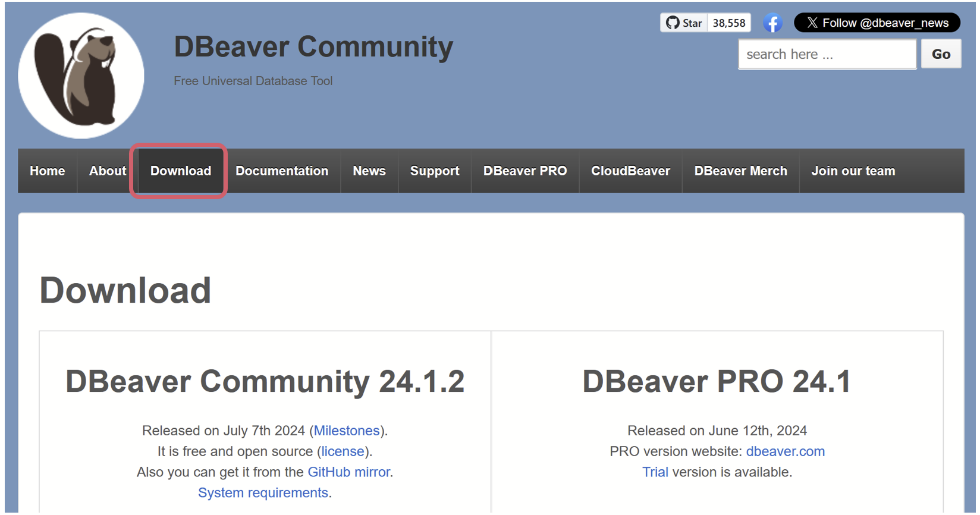Open the Trial version link
980x515 pixels.
[655, 472]
